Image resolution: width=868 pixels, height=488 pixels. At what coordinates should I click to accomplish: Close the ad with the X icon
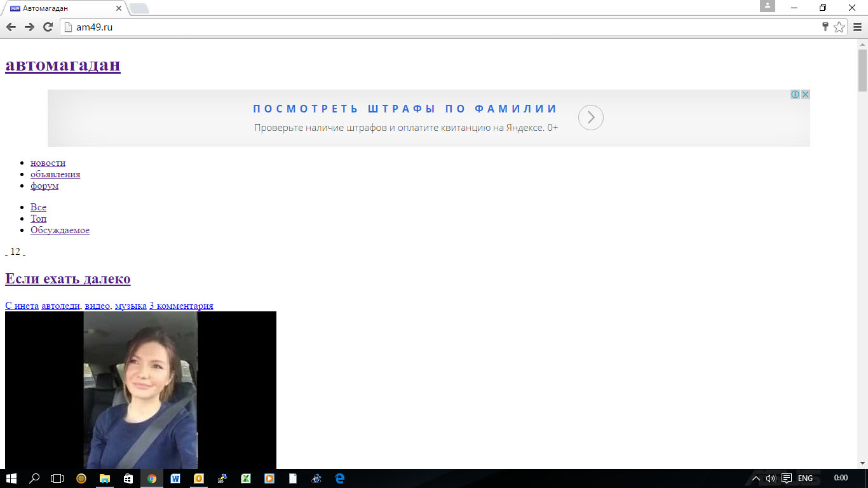point(805,95)
